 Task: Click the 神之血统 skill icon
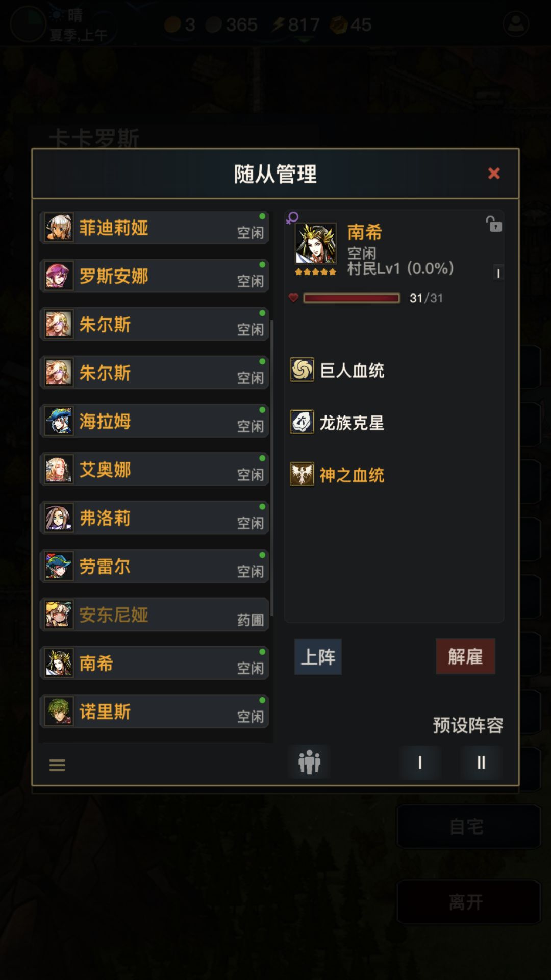(302, 474)
